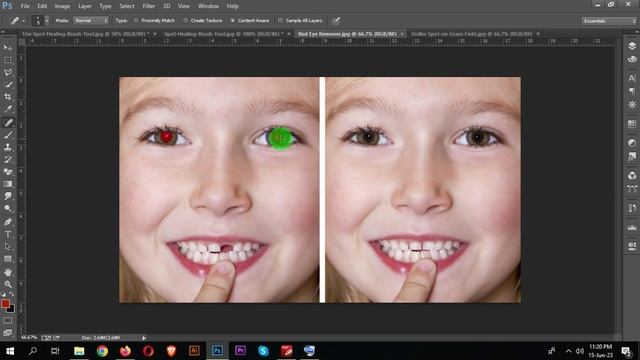Select the Eraser tool
Viewport: 640px width, 360px height.
coord(8,172)
